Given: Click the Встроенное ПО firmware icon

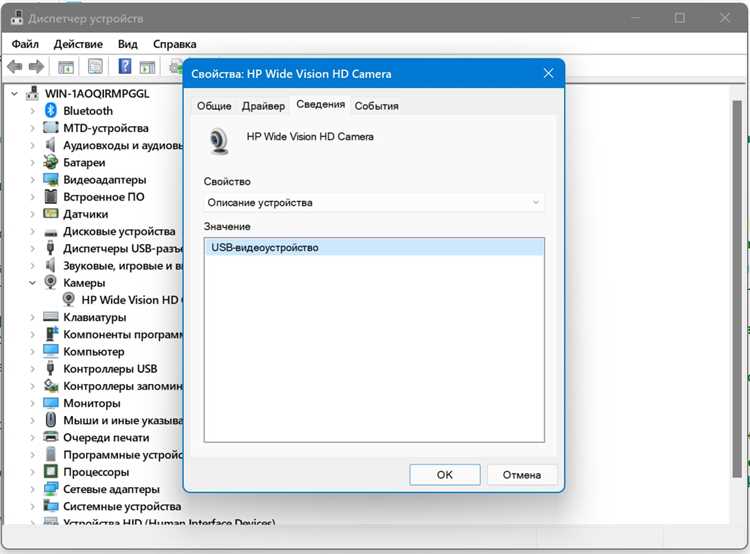Looking at the screenshot, I should tap(51, 196).
